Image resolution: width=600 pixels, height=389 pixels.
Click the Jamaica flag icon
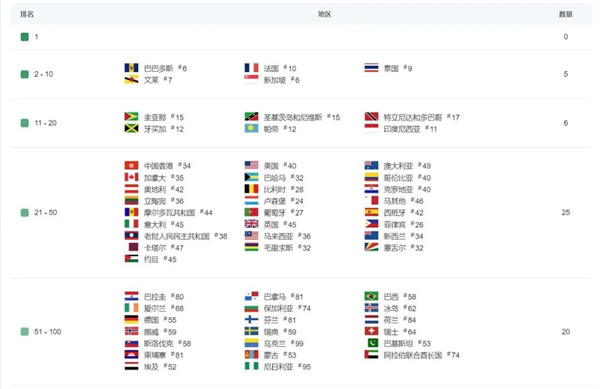tap(131, 129)
